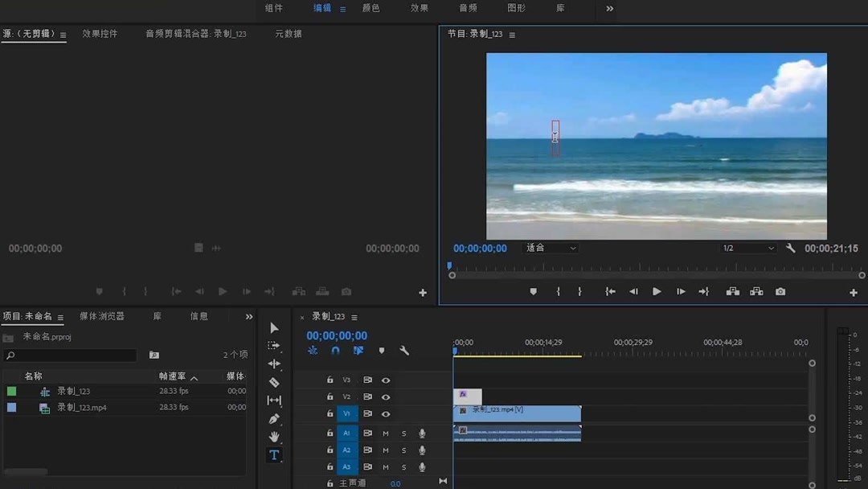Click the Export Frame camera icon
The height and width of the screenshot is (489, 868).
pyautogui.click(x=780, y=291)
